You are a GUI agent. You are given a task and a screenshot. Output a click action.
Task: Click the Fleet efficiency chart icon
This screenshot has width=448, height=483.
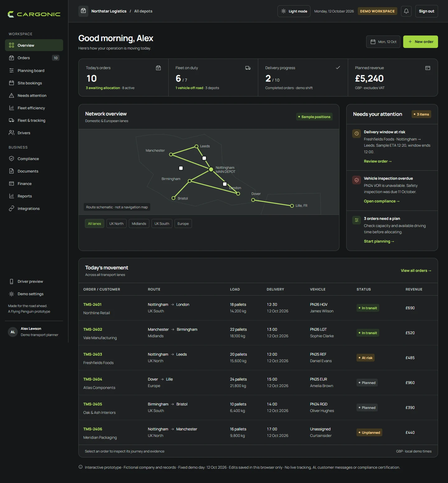12,108
